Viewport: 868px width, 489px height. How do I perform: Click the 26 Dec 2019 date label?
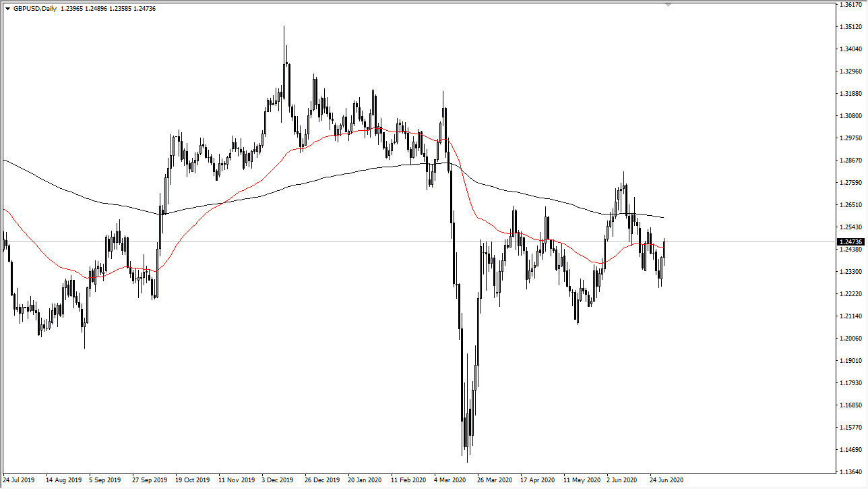pyautogui.click(x=321, y=481)
